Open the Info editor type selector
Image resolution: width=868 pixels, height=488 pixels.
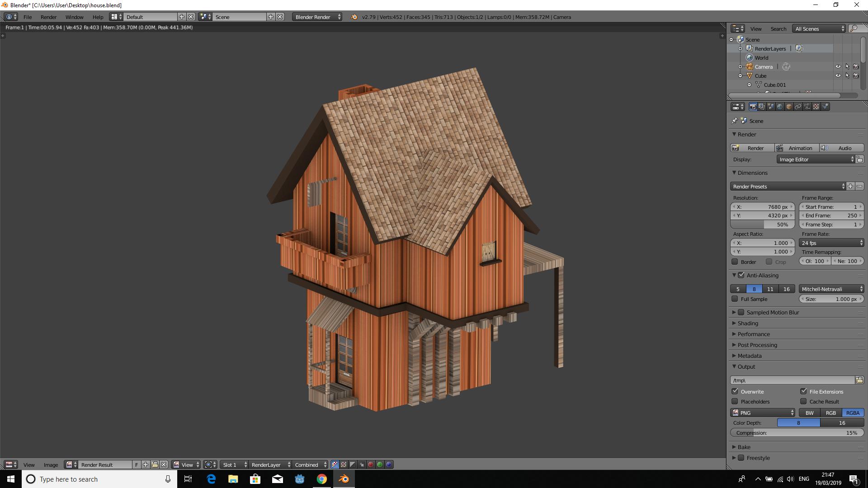click(x=11, y=17)
